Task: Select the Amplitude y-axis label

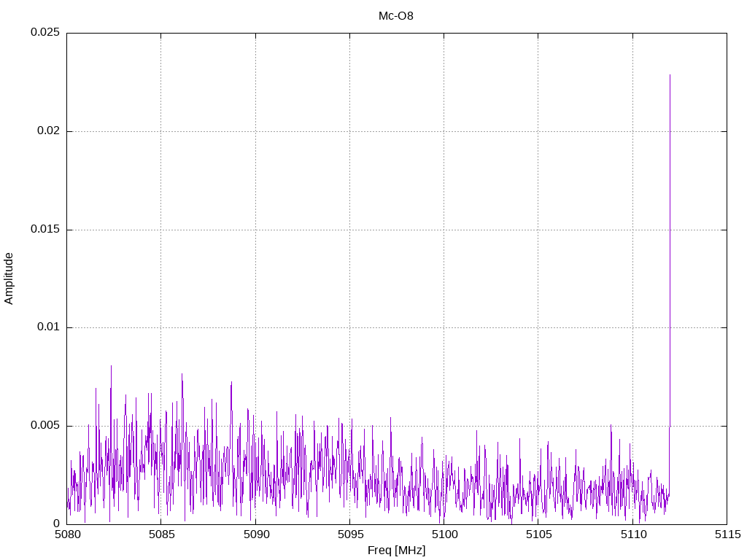Action: tap(9, 278)
